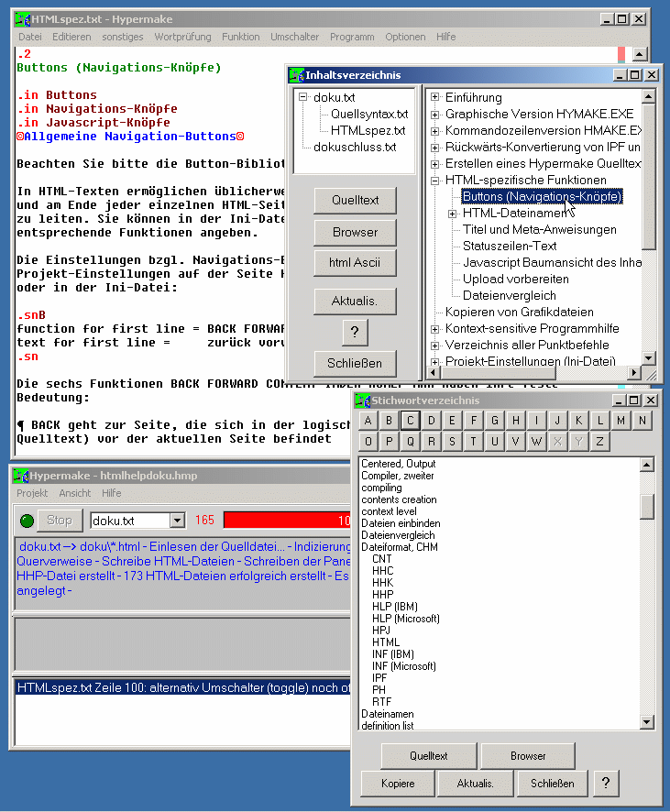Click the question mark button in Inhaltsverzeichnis
The height and width of the screenshot is (812, 670).
[x=356, y=333]
